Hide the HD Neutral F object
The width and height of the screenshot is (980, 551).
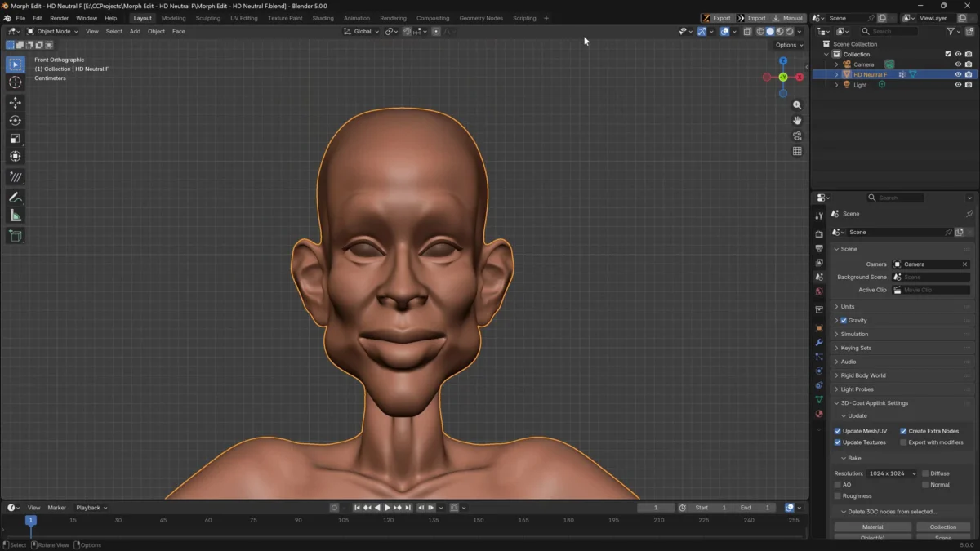(x=958, y=74)
